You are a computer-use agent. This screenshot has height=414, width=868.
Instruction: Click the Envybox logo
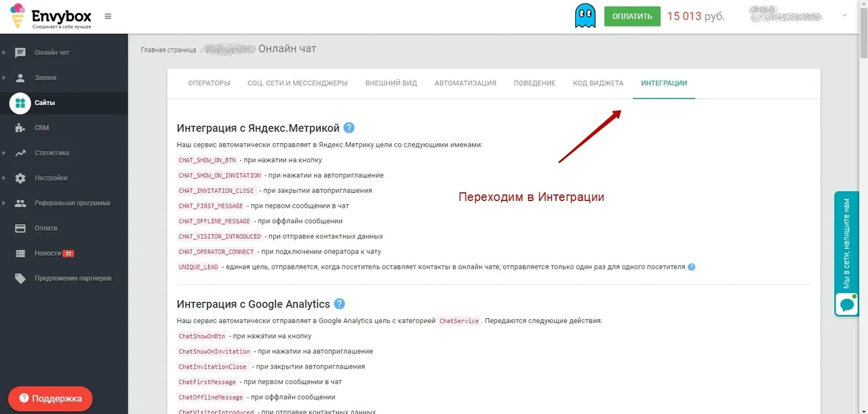51,16
